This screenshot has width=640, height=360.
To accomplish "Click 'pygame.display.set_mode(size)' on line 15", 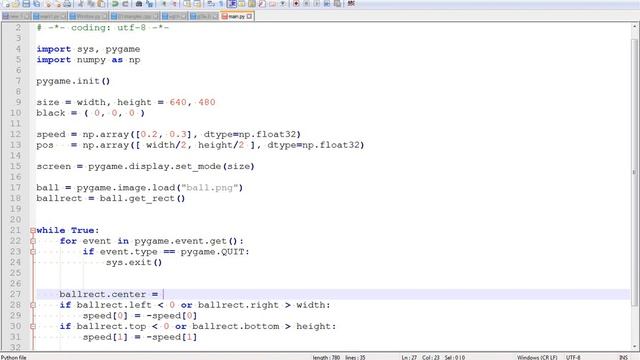I will pyautogui.click(x=171, y=167).
